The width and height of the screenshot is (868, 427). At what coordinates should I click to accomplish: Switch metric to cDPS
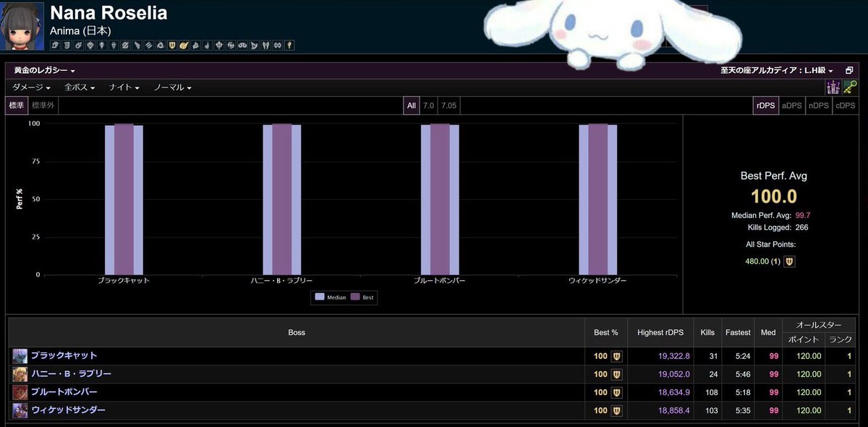point(844,105)
